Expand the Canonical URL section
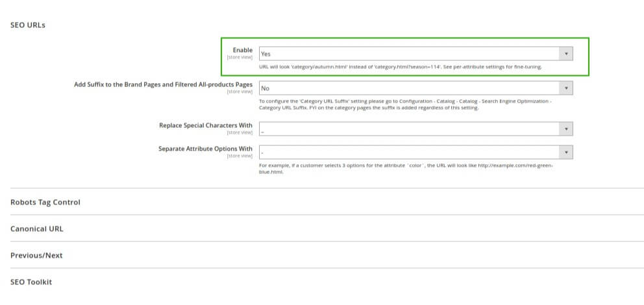The height and width of the screenshot is (305, 644). (x=37, y=228)
